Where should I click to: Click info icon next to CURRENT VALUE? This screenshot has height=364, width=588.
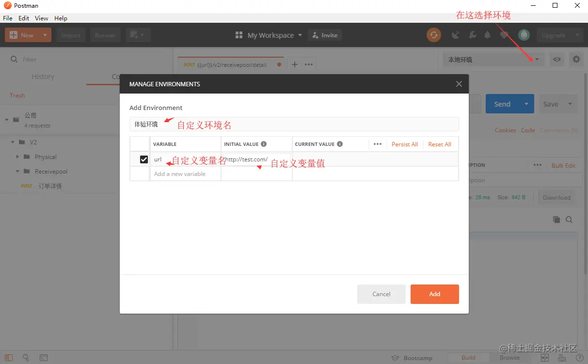click(x=340, y=144)
